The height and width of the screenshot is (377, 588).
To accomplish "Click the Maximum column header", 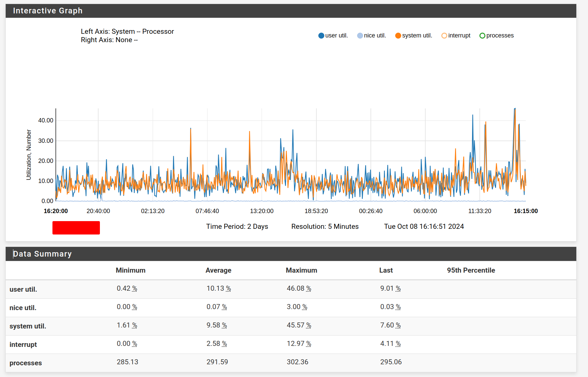I will pyautogui.click(x=301, y=270).
